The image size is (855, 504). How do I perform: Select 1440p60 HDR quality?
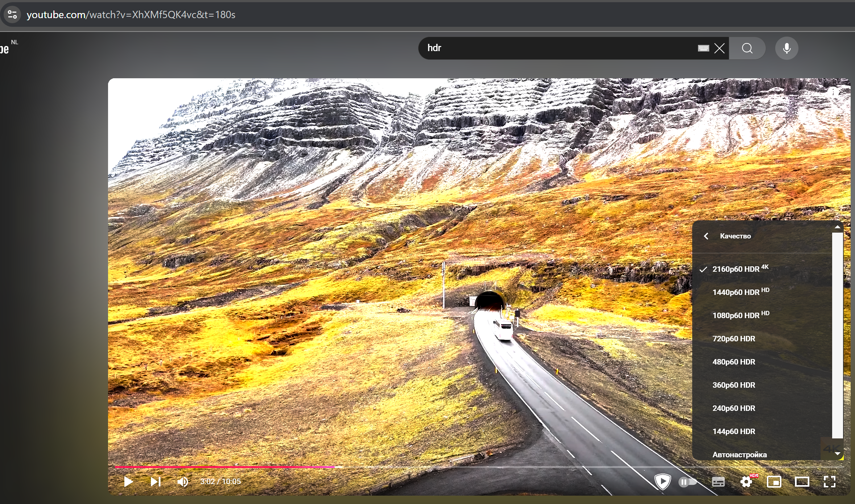tap(762, 292)
